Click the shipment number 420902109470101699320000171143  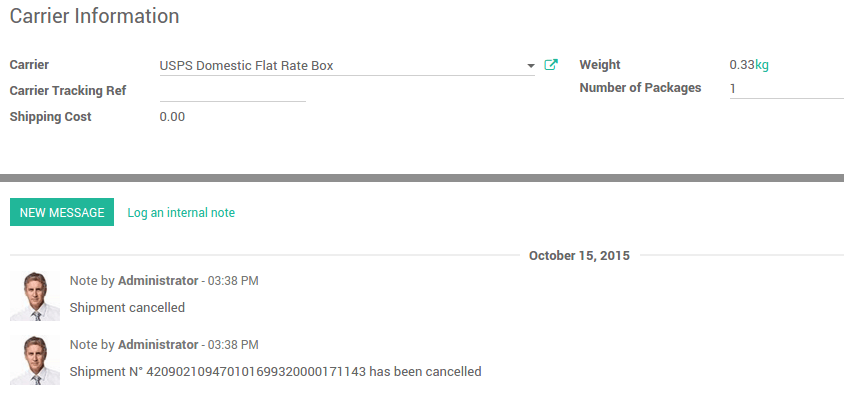pos(256,371)
